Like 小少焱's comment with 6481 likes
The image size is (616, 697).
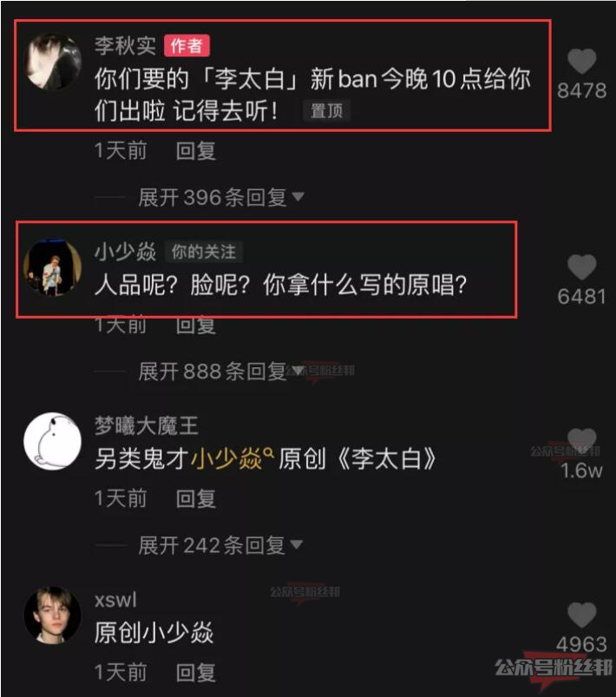pos(582,267)
